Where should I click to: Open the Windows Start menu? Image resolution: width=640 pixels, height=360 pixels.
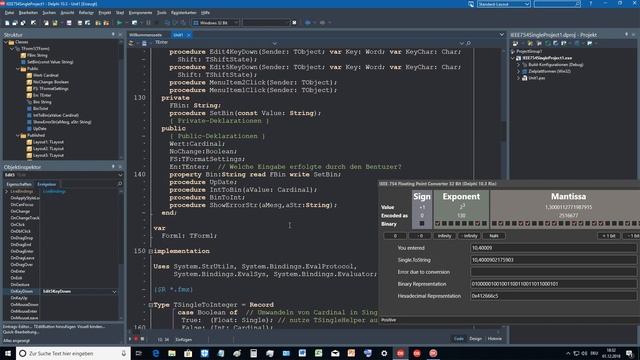[x=8, y=353]
